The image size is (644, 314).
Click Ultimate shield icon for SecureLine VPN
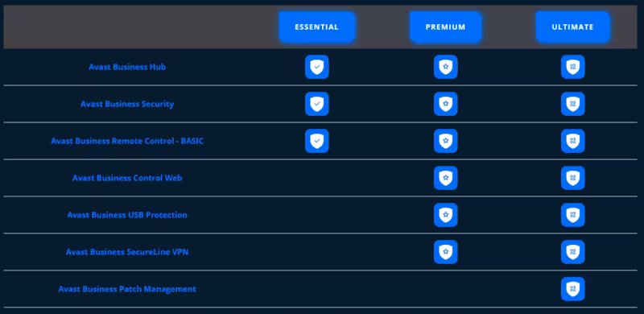pyautogui.click(x=573, y=252)
